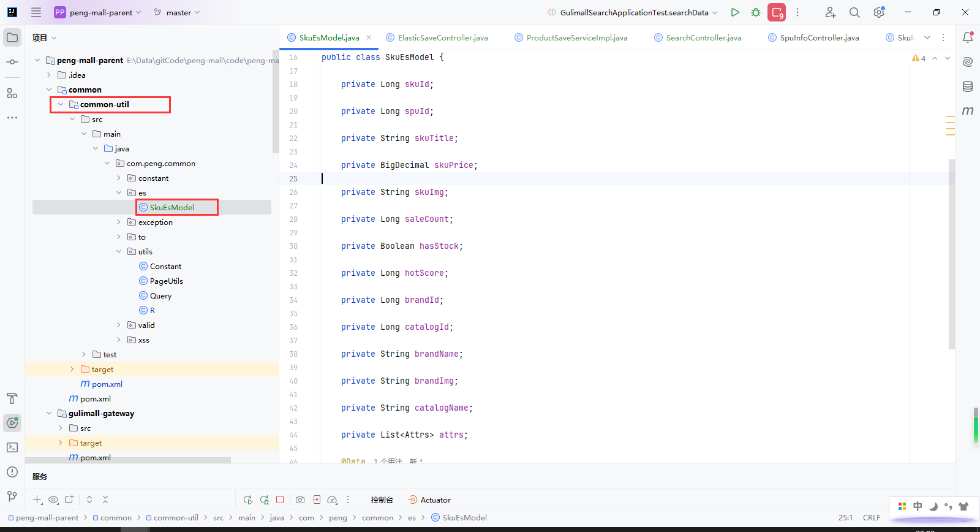Screen dimensions: 980x532
Task: Open pom.xml under common-util
Action: coord(102,384)
